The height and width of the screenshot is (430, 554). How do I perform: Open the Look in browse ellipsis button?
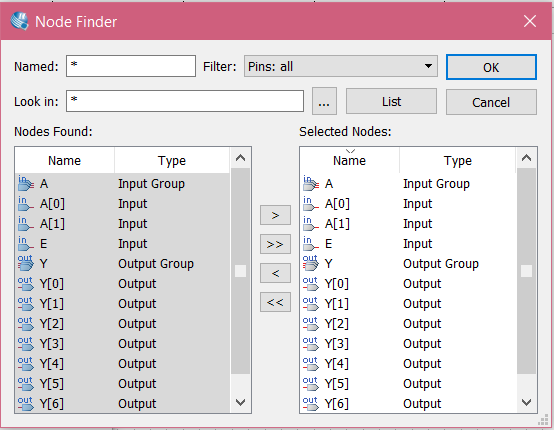pos(324,102)
